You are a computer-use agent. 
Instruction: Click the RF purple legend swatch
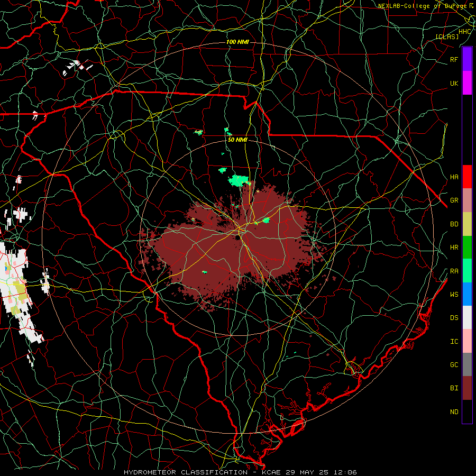(x=467, y=59)
